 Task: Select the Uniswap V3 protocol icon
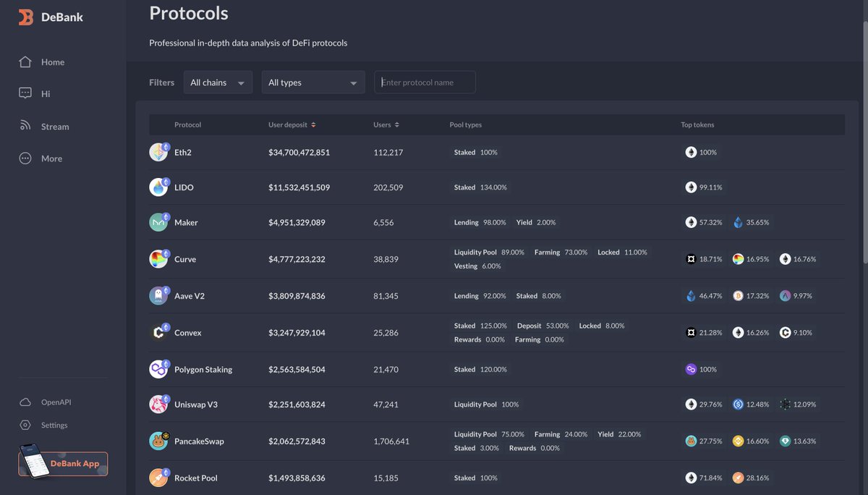pos(158,404)
